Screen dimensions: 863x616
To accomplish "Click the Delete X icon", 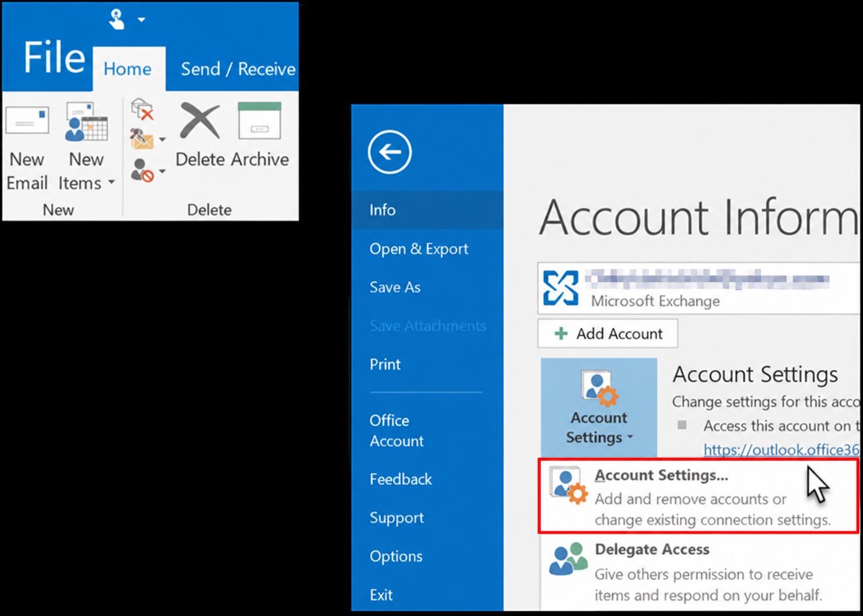I will coord(199,121).
